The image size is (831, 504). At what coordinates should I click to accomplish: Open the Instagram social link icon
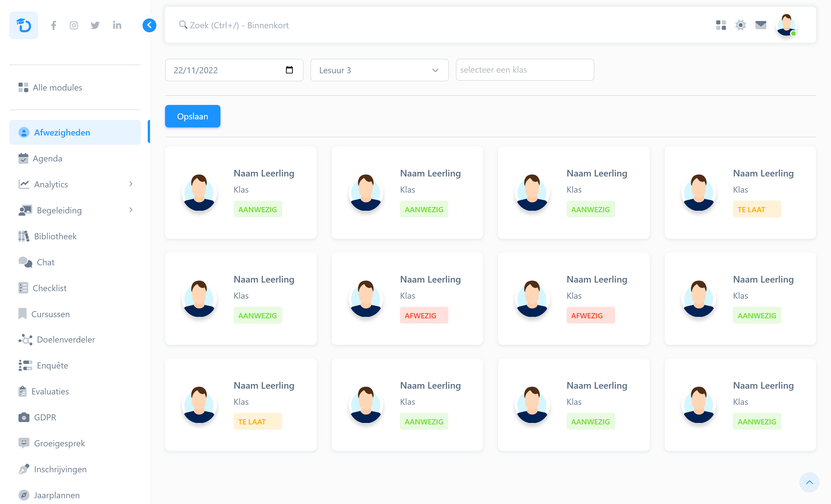click(x=74, y=25)
